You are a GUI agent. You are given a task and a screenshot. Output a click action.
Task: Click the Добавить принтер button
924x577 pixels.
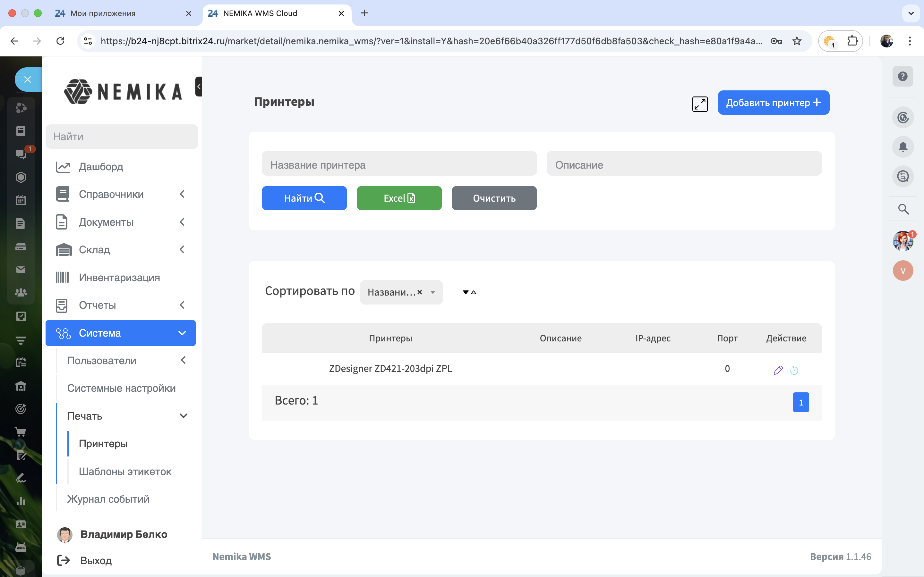click(773, 103)
